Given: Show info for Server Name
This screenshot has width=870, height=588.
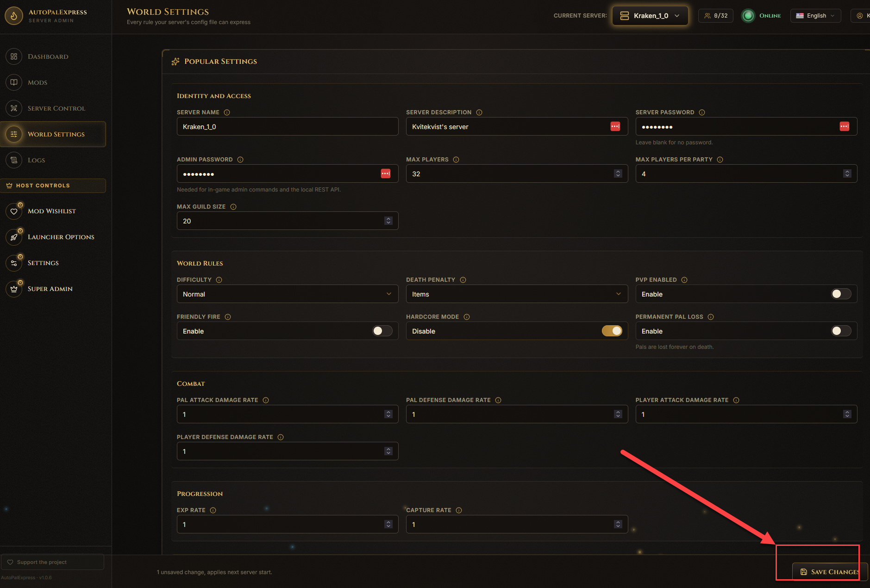Looking at the screenshot, I should (227, 112).
